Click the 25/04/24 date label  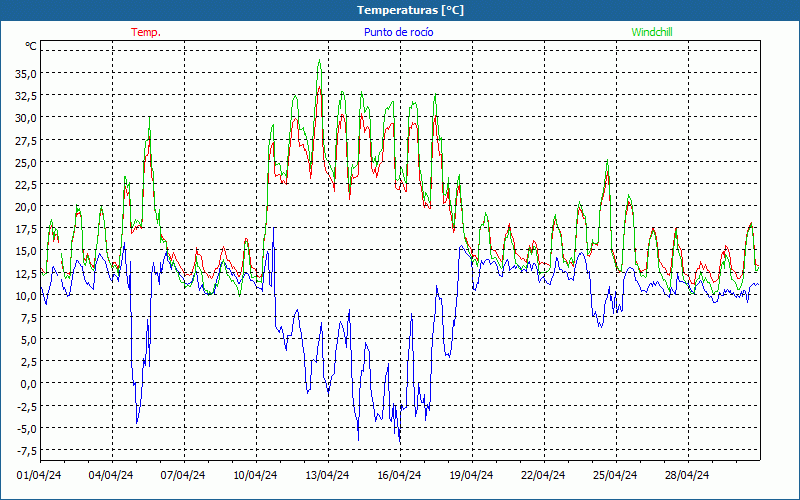click(615, 475)
